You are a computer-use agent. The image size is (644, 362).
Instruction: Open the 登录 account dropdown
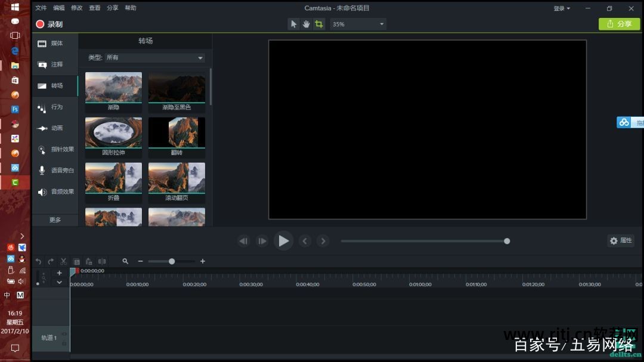point(562,8)
